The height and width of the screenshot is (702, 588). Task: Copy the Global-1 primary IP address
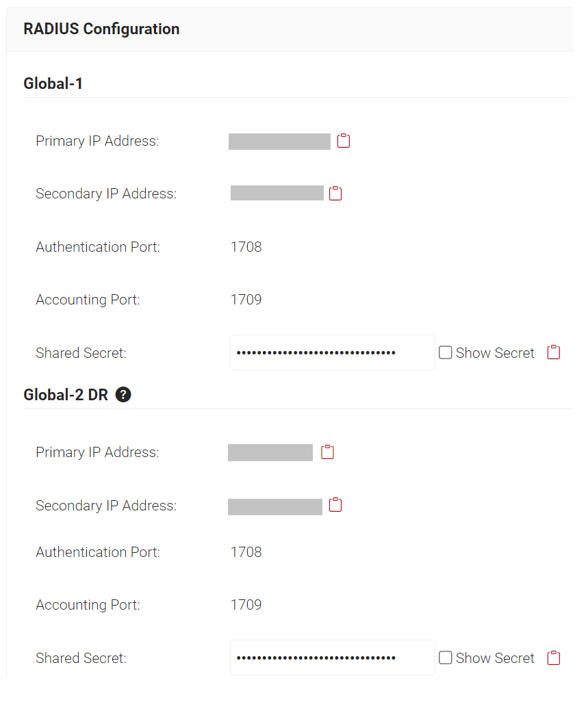pos(344,141)
